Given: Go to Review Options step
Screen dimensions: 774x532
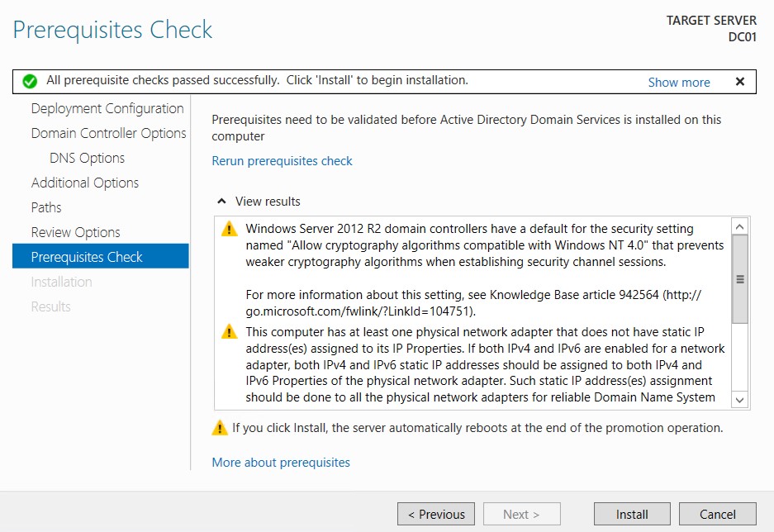Looking at the screenshot, I should [x=75, y=232].
